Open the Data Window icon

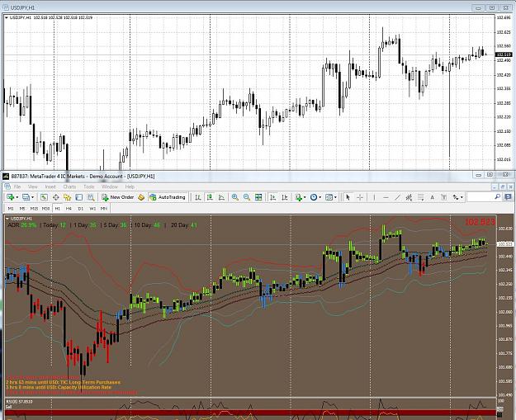pyautogui.click(x=55, y=197)
